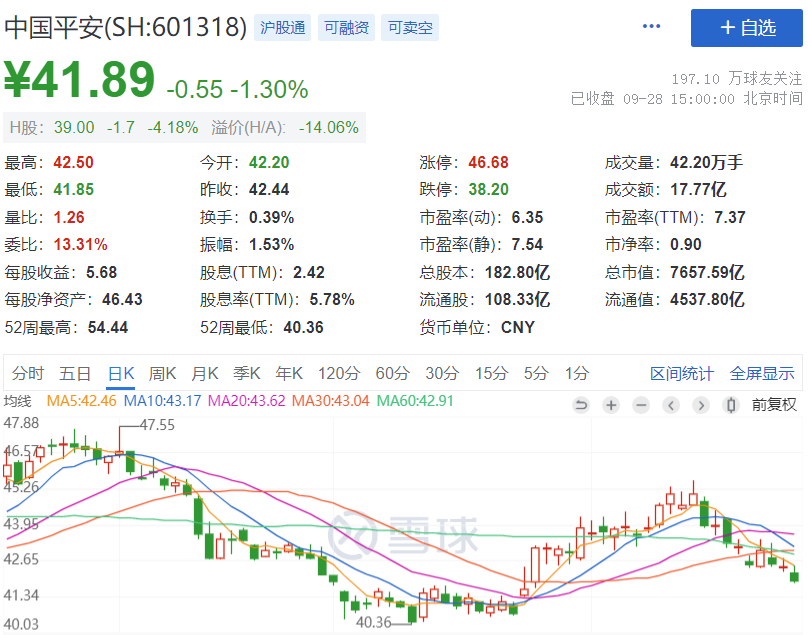The width and height of the screenshot is (808, 635).
Task: Click the 今开 value 42.20
Action: (x=269, y=163)
